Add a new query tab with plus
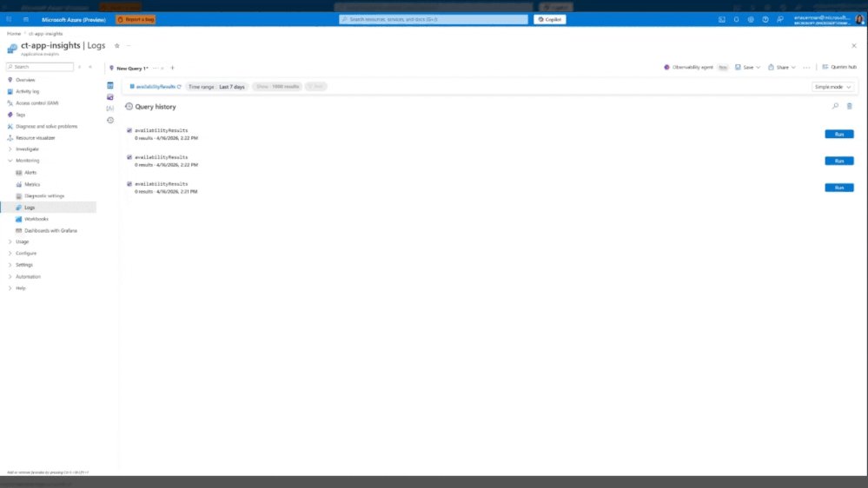The image size is (868, 488). [172, 68]
